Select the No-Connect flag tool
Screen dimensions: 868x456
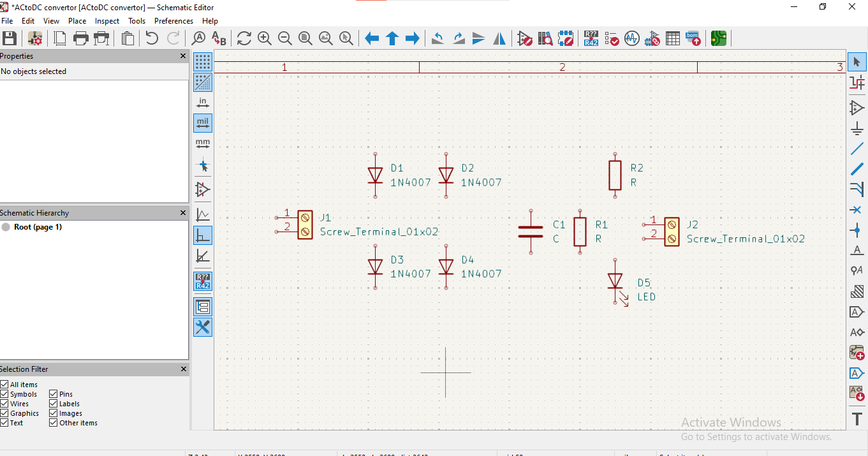point(857,210)
